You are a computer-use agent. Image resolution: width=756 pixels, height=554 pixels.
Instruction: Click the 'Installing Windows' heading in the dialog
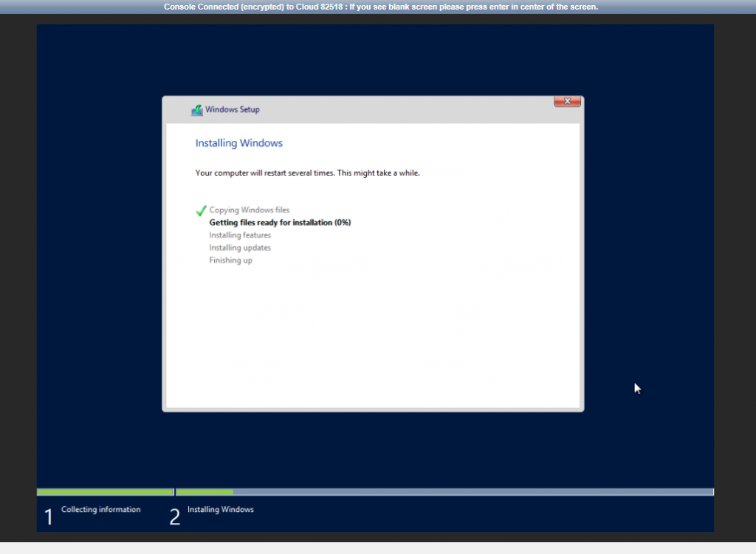(x=238, y=143)
